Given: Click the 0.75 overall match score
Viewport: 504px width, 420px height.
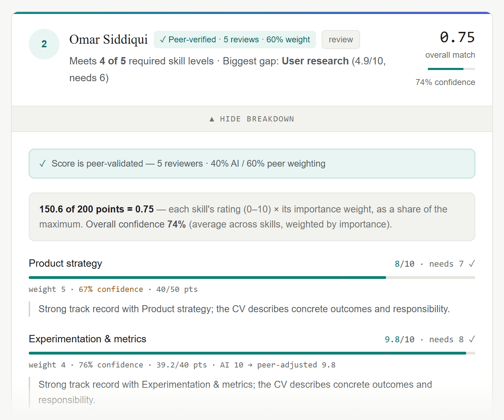Looking at the screenshot, I should point(457,37).
